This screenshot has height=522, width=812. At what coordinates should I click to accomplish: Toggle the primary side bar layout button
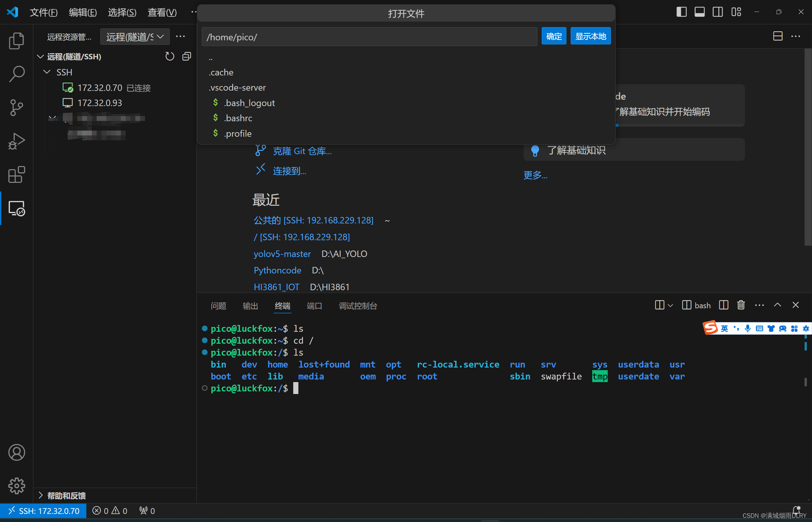point(681,12)
